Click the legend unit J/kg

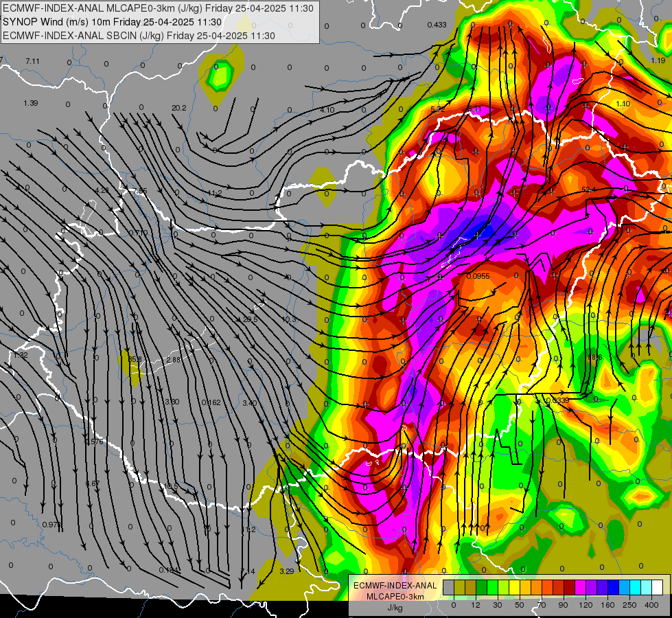coord(395,608)
